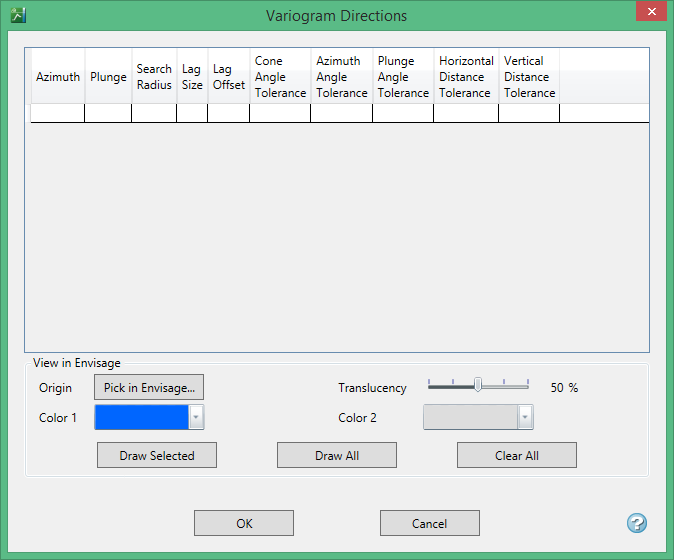Click the help question mark icon
Viewport: 674px width, 560px height.
(x=636, y=523)
